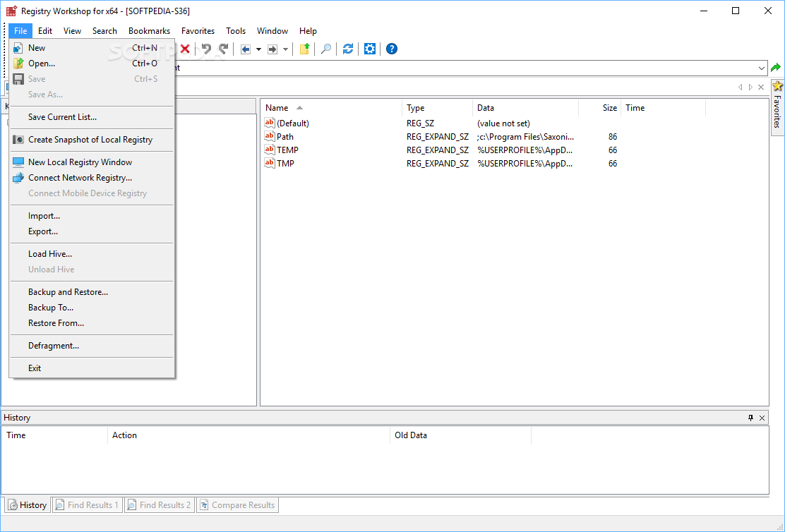The image size is (785, 532).
Task: Refresh the registry view
Action: (348, 49)
